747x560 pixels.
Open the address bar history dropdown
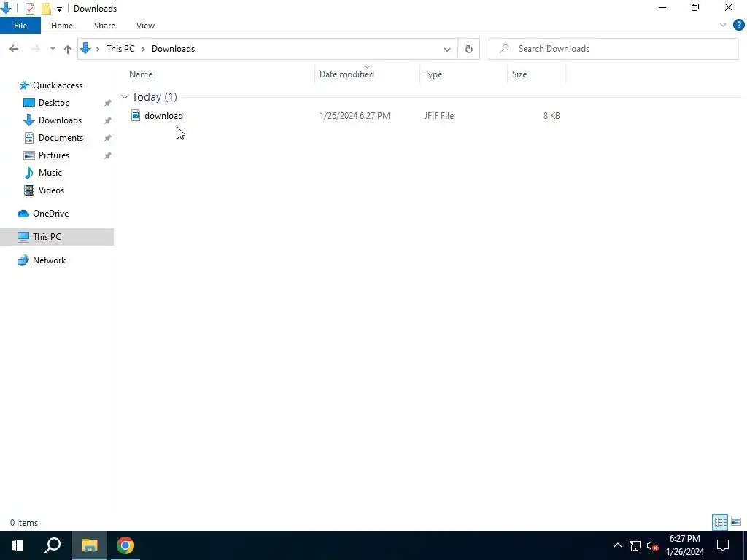(447, 49)
